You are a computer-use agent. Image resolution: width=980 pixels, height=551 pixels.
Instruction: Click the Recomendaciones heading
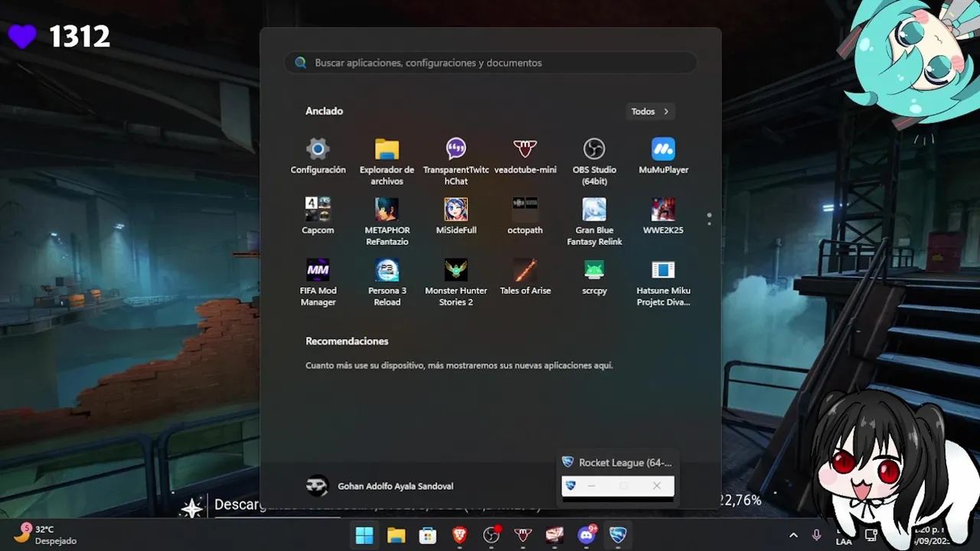point(347,341)
